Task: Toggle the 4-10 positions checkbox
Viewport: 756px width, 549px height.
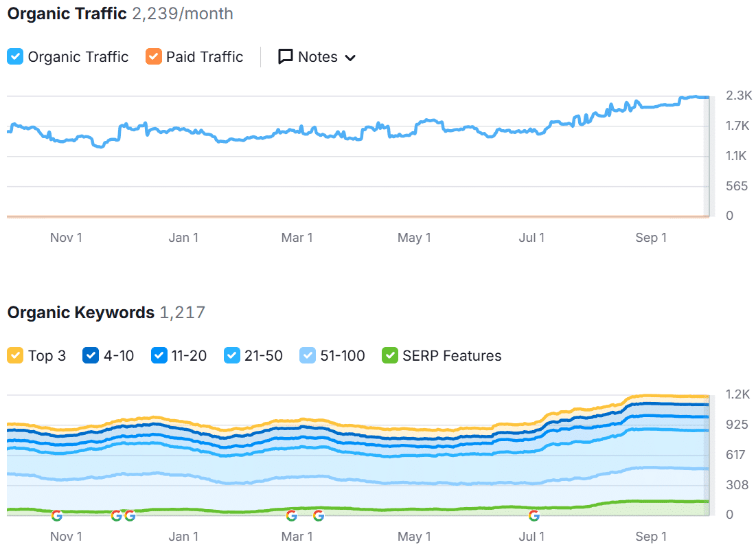Action: (91, 356)
